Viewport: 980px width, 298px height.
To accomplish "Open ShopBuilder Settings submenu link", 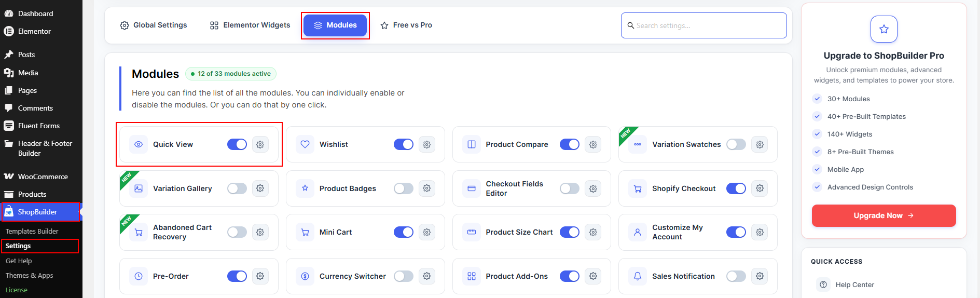I will click(x=18, y=246).
